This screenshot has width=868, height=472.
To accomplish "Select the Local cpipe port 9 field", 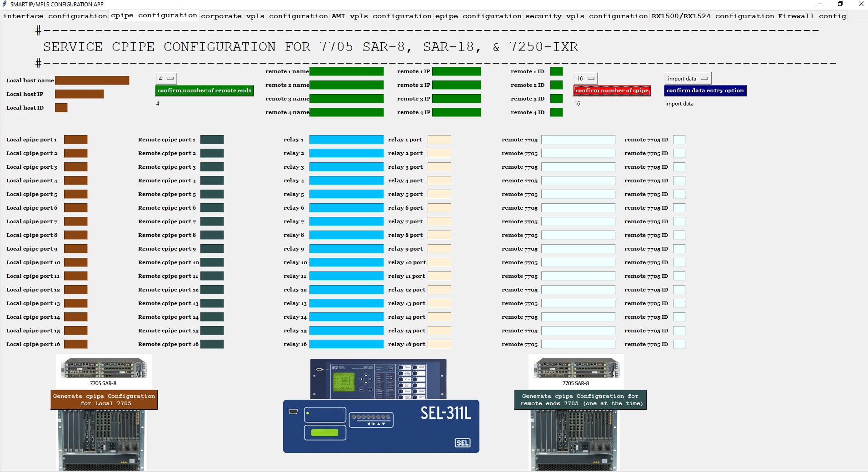I will (x=76, y=249).
